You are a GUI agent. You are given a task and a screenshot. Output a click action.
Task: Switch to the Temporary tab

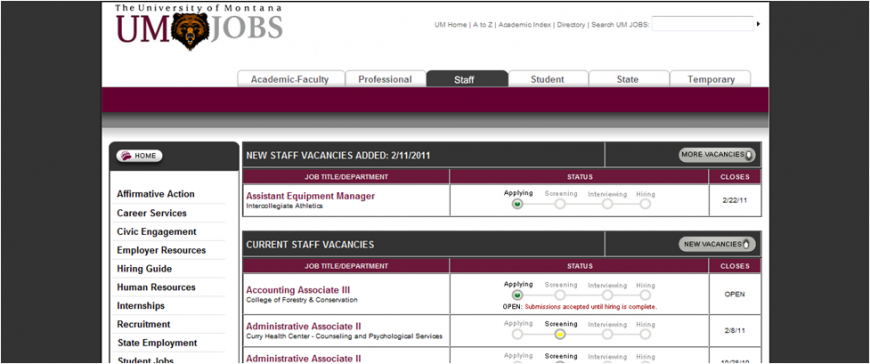711,79
